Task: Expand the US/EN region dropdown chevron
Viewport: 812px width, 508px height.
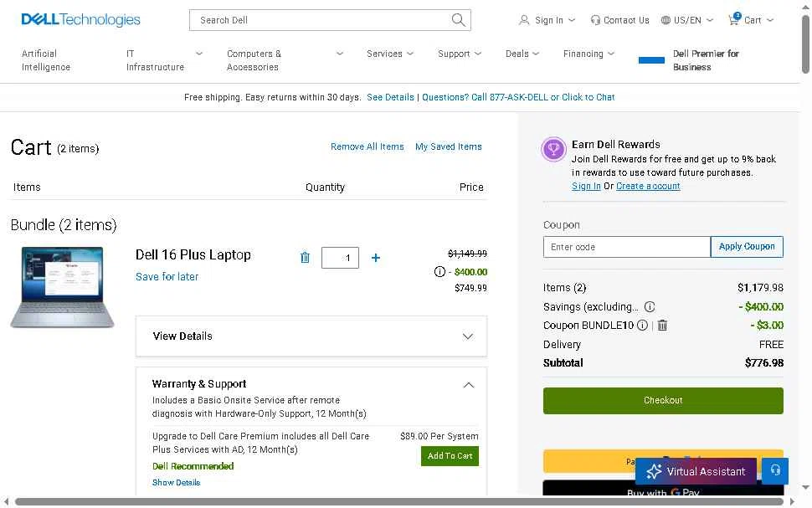Action: click(x=710, y=20)
